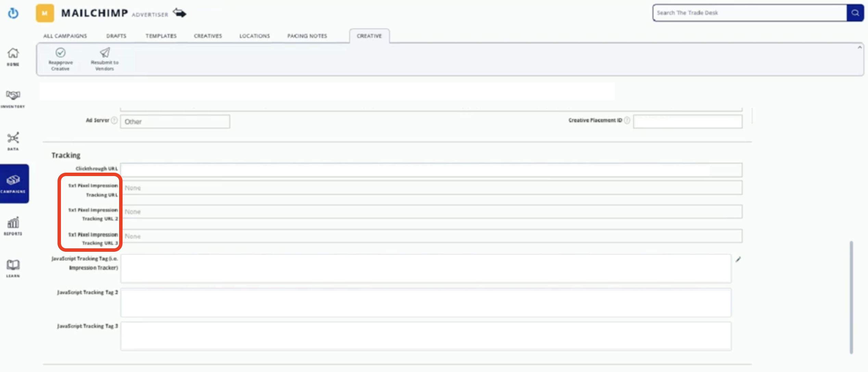Image resolution: width=868 pixels, height=372 pixels.
Task: Click the Reapprove Creative button
Action: (60, 59)
